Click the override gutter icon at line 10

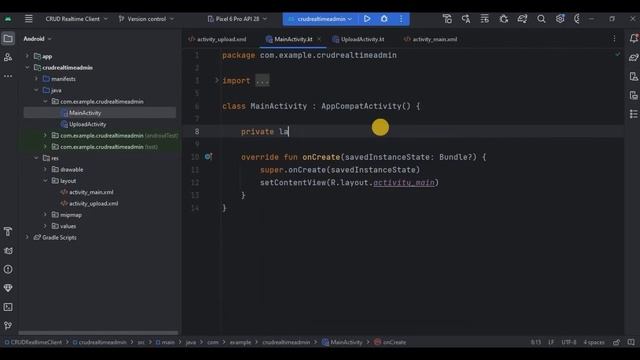pos(208,157)
